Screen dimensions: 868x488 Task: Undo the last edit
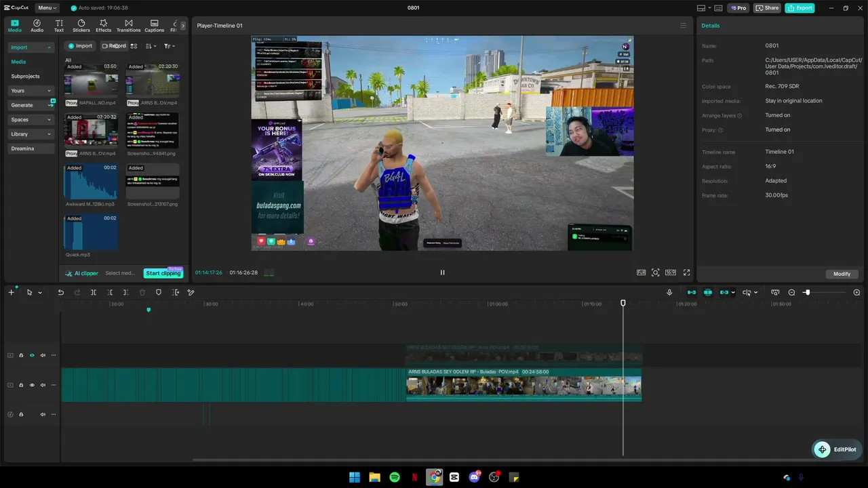coord(60,292)
